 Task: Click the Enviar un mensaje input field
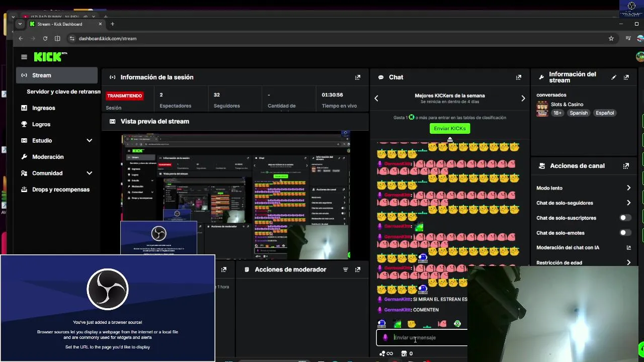[422, 338]
